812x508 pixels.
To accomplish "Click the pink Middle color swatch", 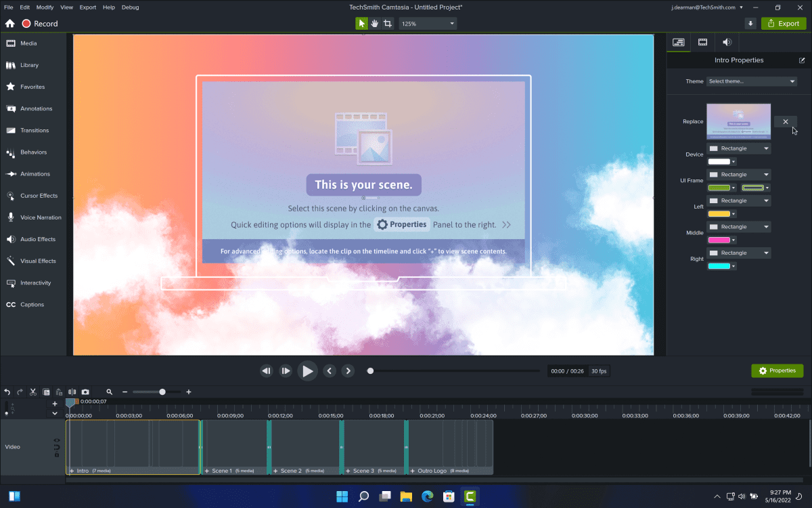I will [x=719, y=240].
